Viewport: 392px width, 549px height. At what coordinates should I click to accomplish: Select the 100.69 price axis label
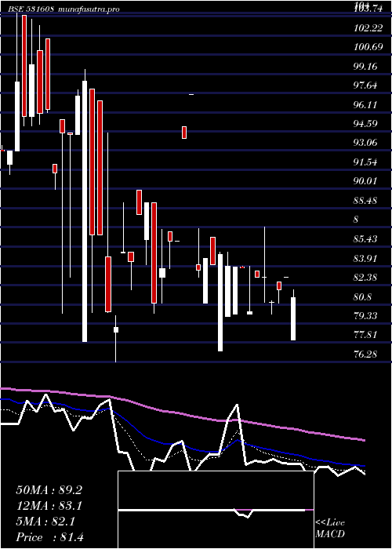368,47
